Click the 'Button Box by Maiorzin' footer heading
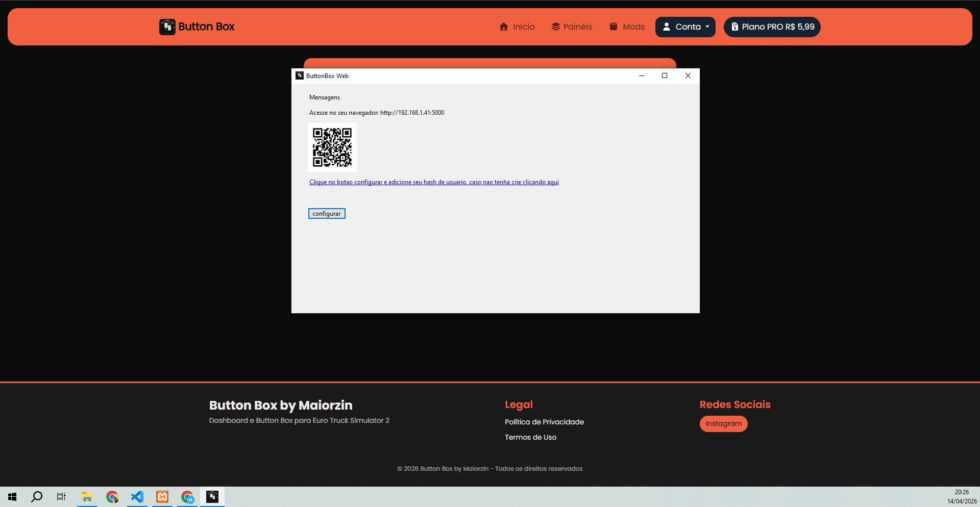 281,405
